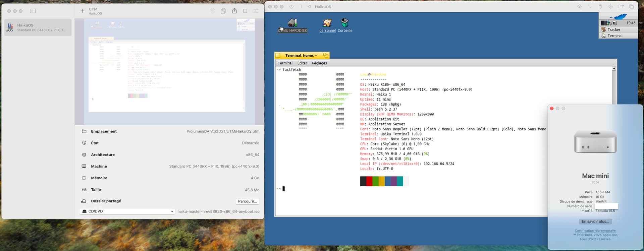Click the 'Emplacement' row label in UTM
The height and width of the screenshot is (251, 644).
[x=104, y=131]
